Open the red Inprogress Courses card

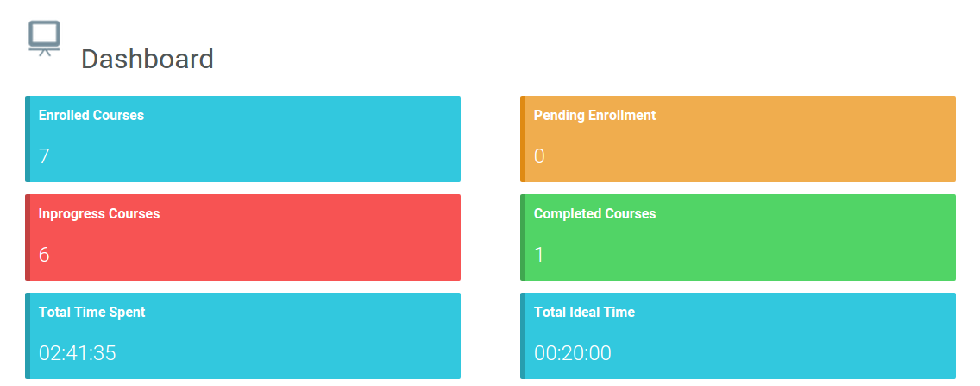242,237
